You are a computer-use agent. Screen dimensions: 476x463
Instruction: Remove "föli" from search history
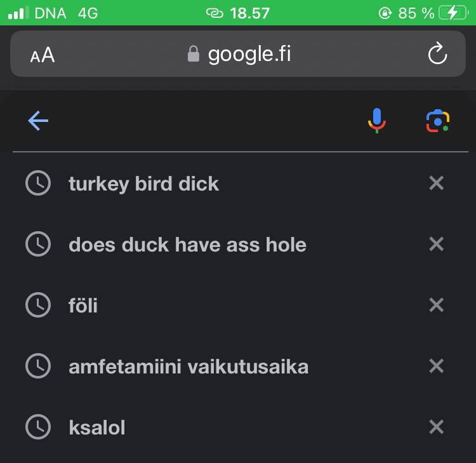(436, 305)
